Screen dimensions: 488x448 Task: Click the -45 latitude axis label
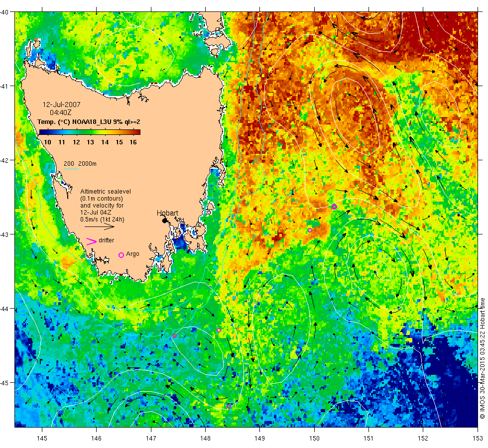[4, 383]
